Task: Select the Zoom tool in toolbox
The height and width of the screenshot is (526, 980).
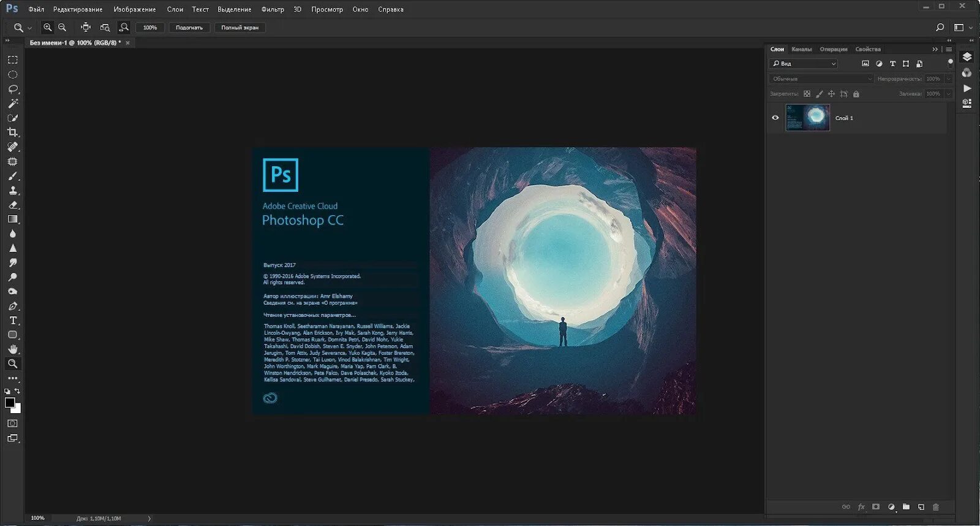Action: (x=13, y=364)
